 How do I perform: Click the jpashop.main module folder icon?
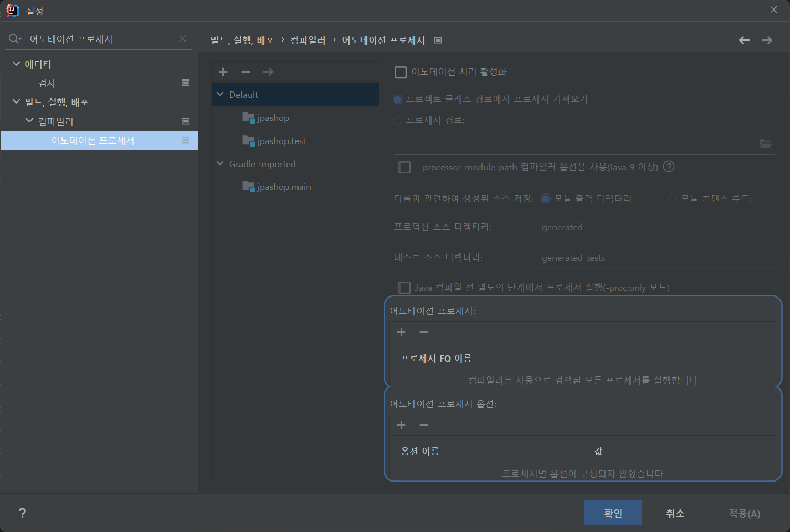click(249, 186)
